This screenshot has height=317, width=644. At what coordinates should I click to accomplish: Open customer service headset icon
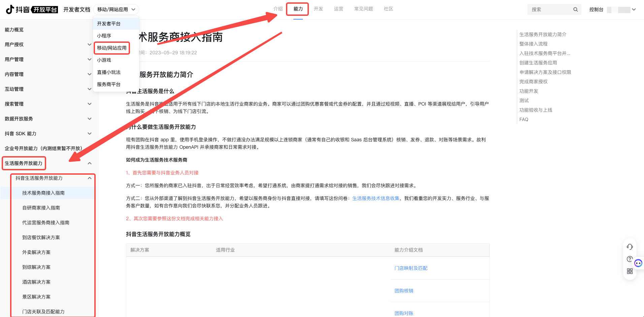point(630,247)
